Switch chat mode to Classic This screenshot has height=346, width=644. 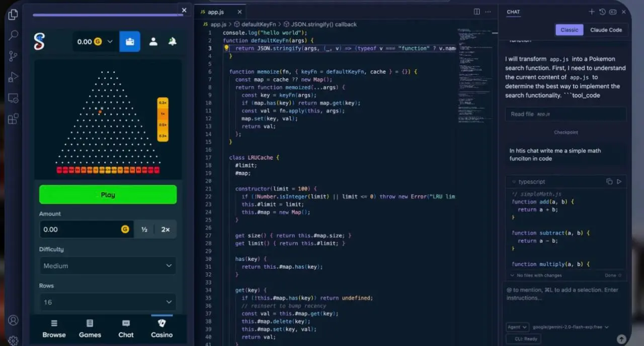pyautogui.click(x=570, y=30)
